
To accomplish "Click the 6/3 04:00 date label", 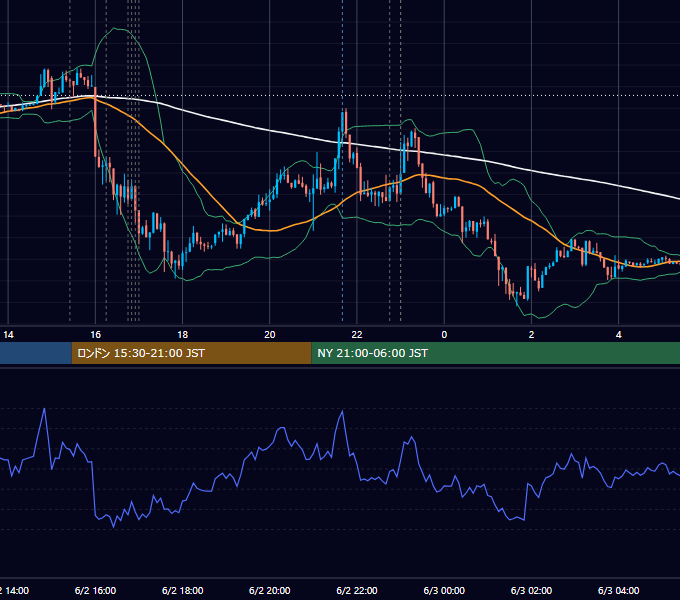I will pyautogui.click(x=618, y=590).
